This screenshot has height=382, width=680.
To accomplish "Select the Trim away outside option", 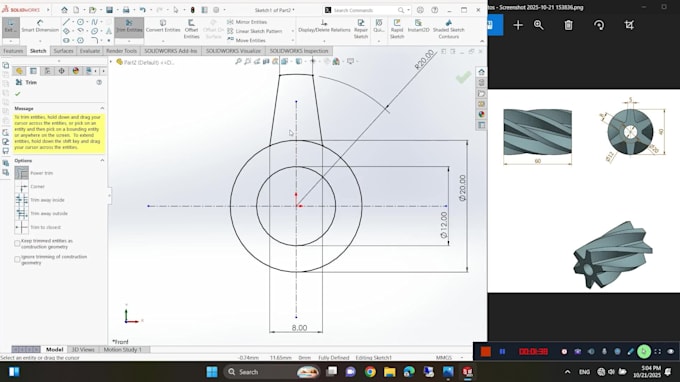I will point(22,213).
